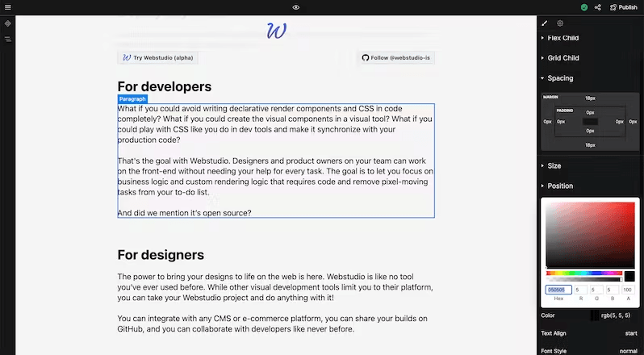Focus the Hex color input field
The width and height of the screenshot is (644, 355).
(x=558, y=290)
